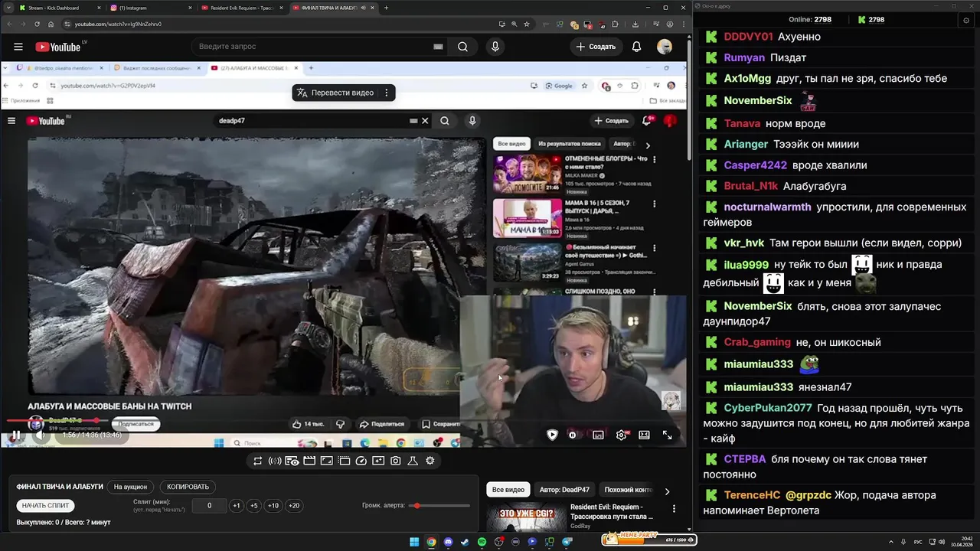Image resolution: width=980 pixels, height=551 pixels.
Task: Mute the video via player volume icon
Action: (41, 435)
